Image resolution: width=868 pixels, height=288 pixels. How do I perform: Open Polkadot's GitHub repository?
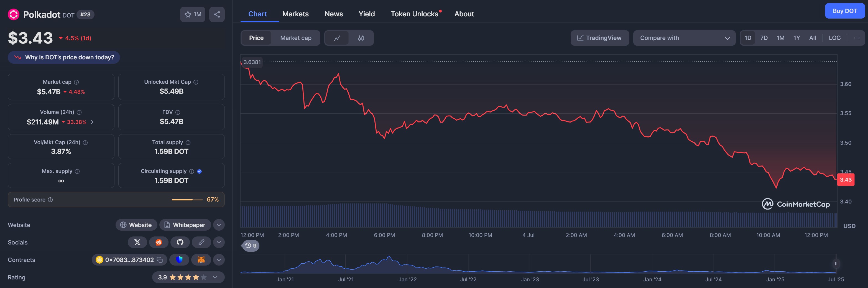(180, 242)
